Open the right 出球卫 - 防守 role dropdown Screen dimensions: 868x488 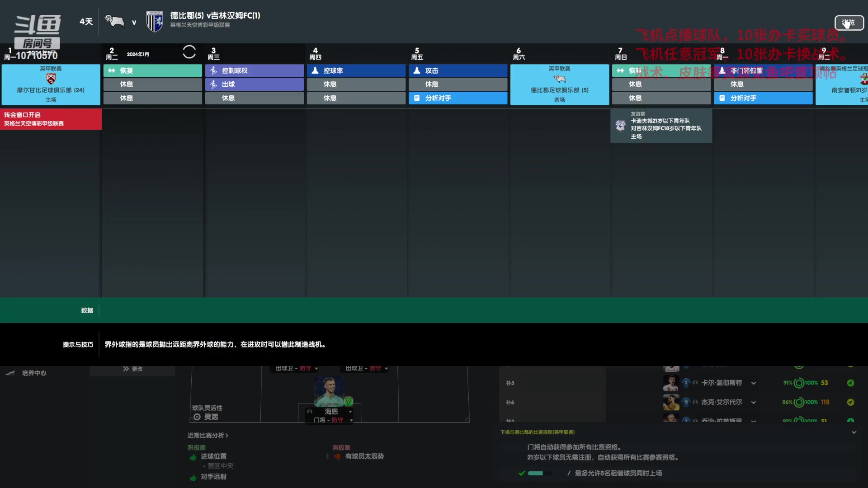click(x=386, y=369)
